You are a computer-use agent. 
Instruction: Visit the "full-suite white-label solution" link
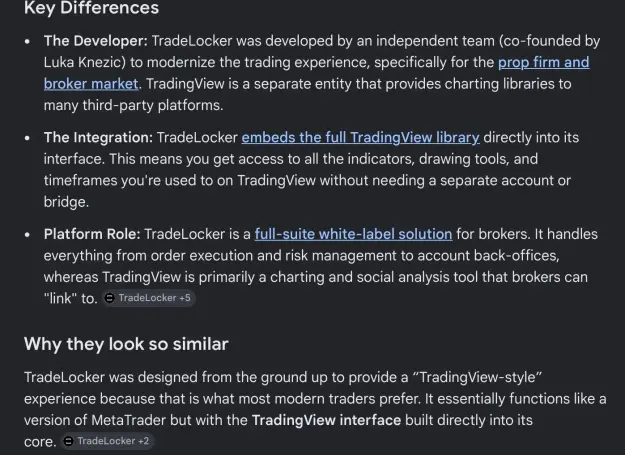point(354,234)
